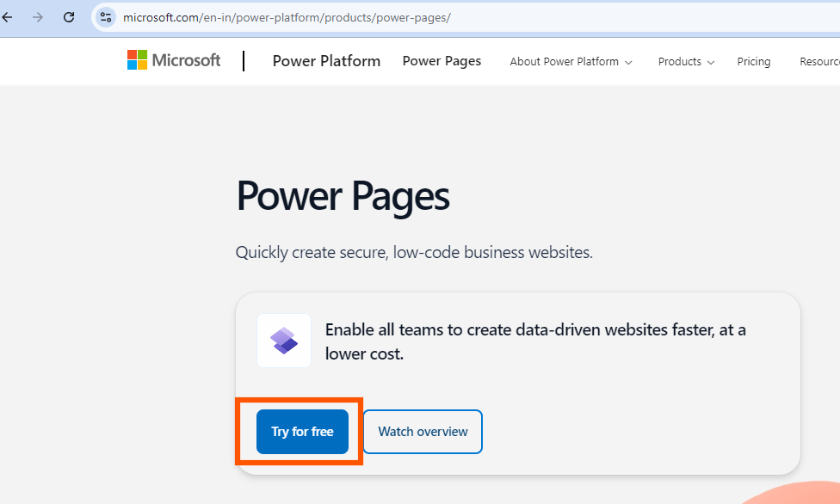Go to Power Pages in the navigation bar
Screen dimensions: 840x504
[x=442, y=61]
